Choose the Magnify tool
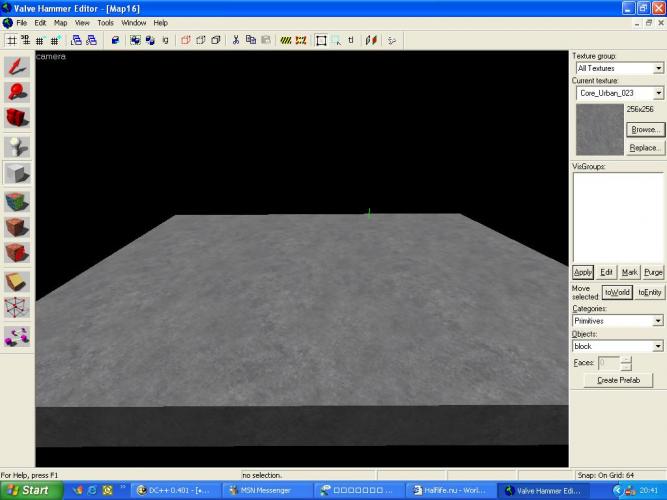The height and width of the screenshot is (500, 667). (x=17, y=93)
